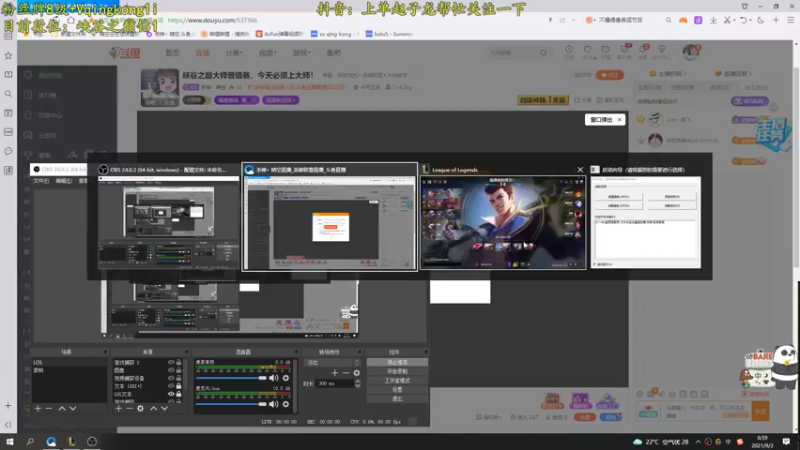Open Douyu 鱼吧 navigation item
Screen dimensions: 800x450
pos(334,53)
